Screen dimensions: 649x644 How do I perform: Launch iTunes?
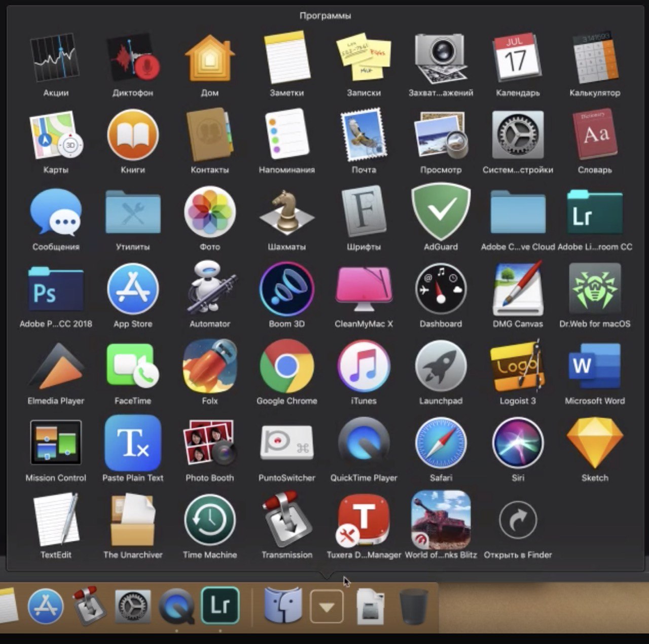click(x=364, y=366)
